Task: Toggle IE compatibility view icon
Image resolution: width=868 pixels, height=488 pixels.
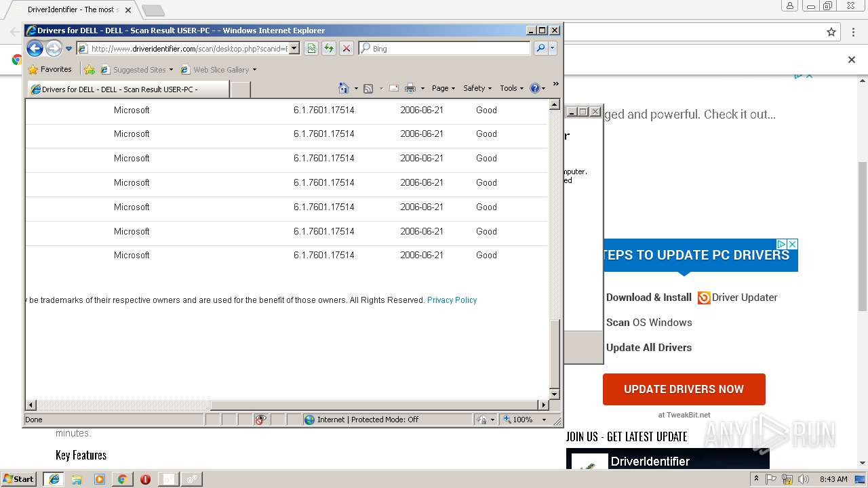Action: (x=311, y=49)
